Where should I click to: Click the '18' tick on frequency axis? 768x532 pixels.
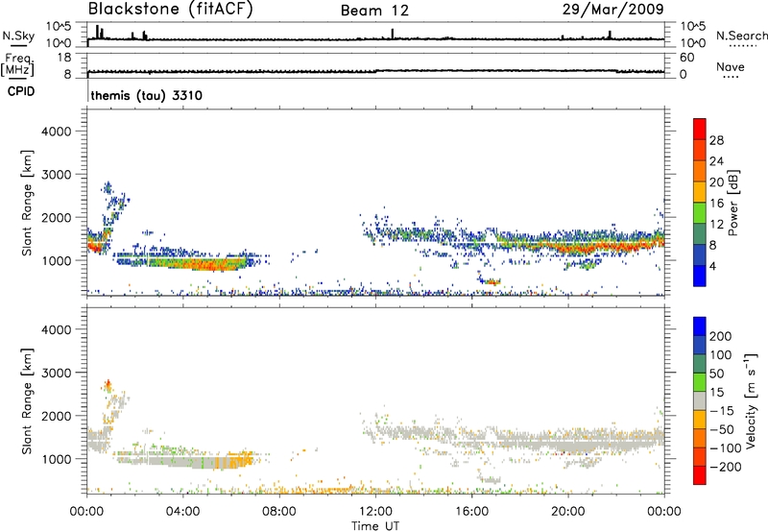[64, 58]
